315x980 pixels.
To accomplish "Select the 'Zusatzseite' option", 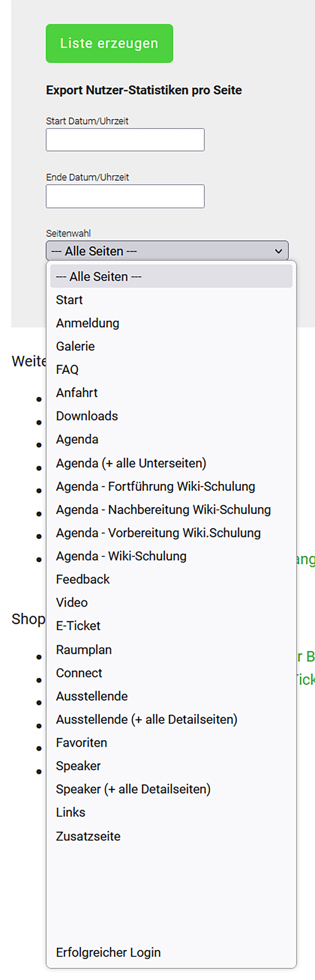I will [88, 836].
